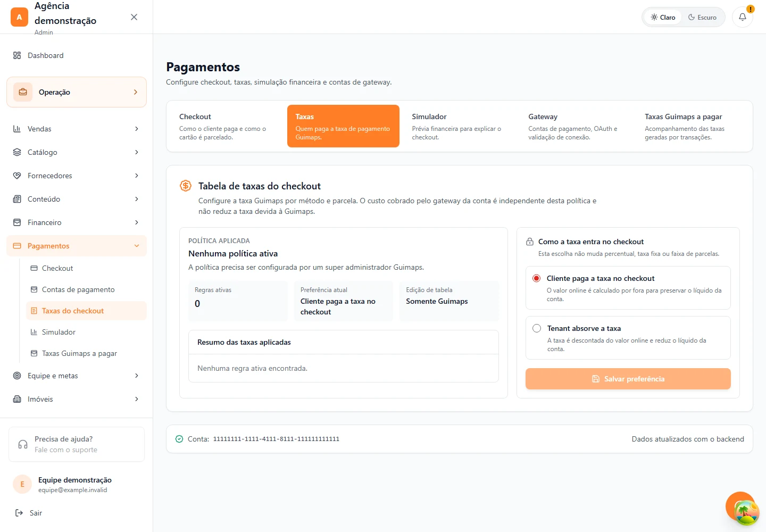Open Taxas Guimaps a pagar sidebar item
766x532 pixels.
tap(86, 353)
